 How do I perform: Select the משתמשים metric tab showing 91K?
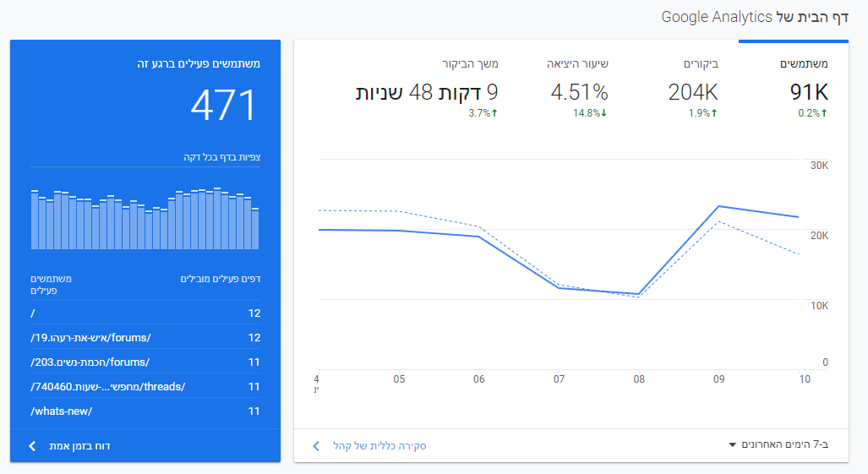click(794, 89)
